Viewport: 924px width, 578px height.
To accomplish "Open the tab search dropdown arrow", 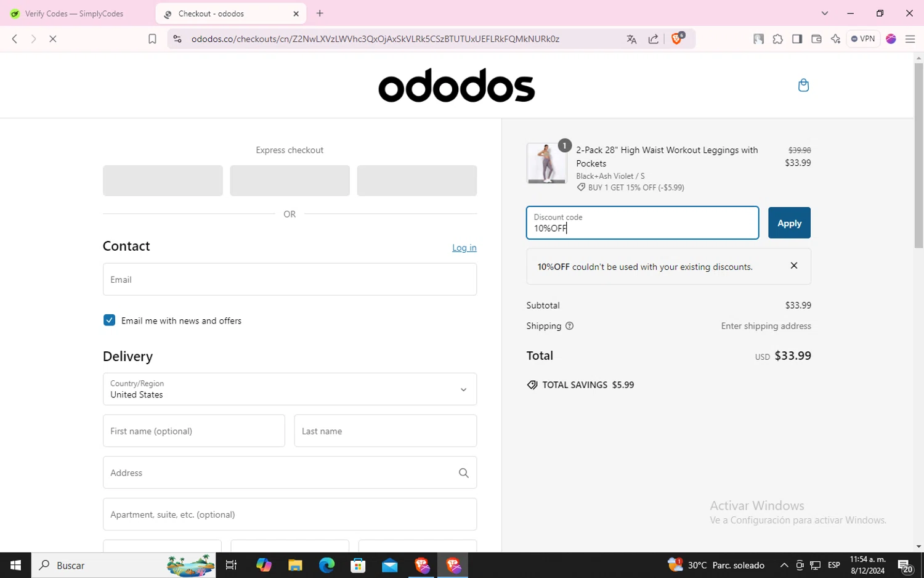I will (x=825, y=14).
